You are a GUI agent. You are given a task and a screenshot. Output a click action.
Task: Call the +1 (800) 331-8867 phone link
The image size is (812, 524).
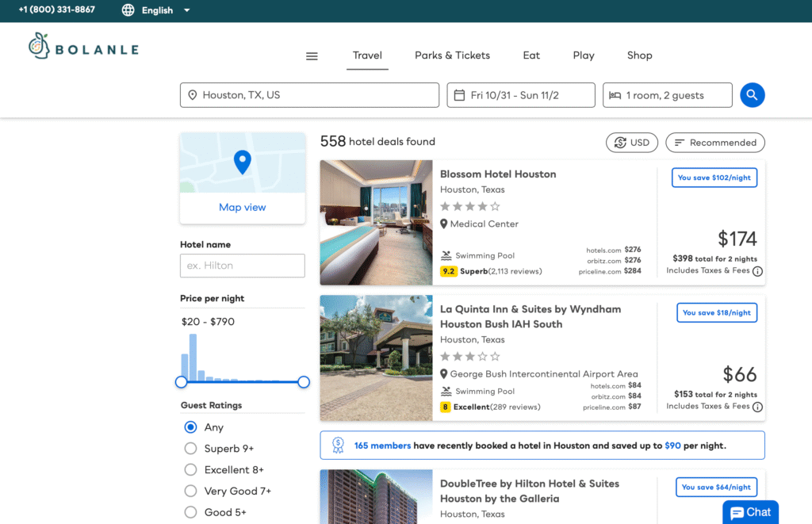[57, 10]
